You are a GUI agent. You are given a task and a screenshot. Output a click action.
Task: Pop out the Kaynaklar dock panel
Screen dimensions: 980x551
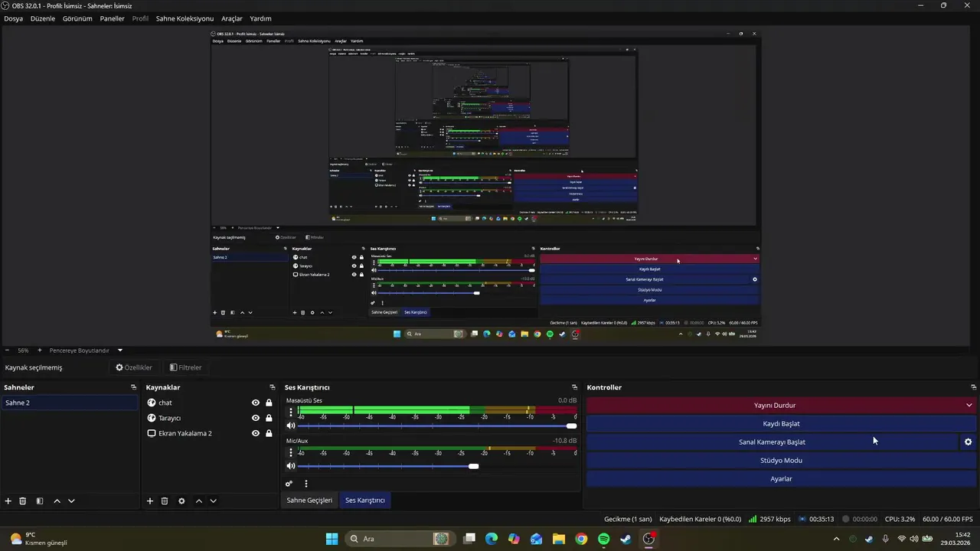click(272, 387)
